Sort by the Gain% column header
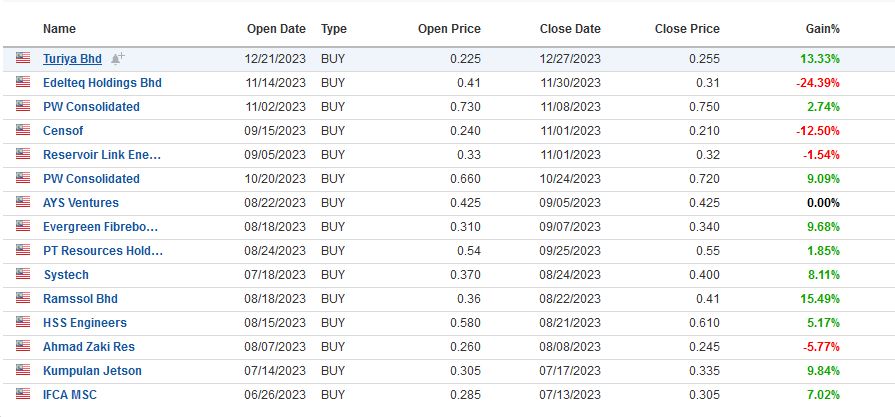The height and width of the screenshot is (417, 895). (x=823, y=29)
